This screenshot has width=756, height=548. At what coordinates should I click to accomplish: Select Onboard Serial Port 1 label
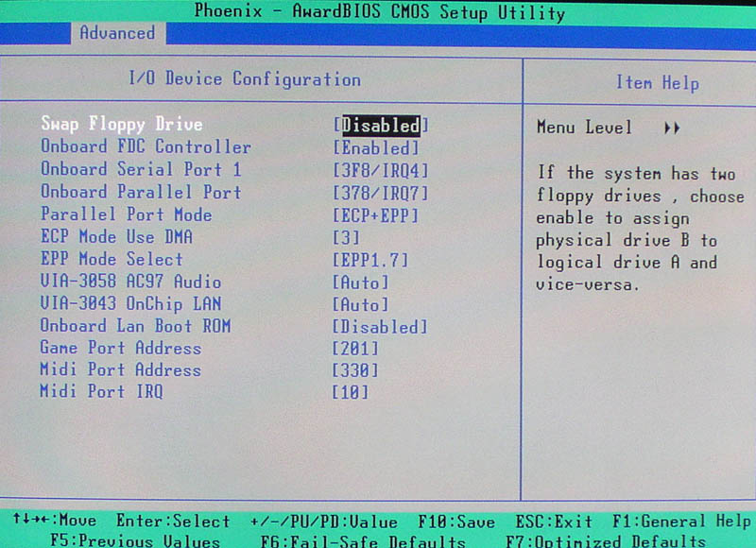tap(141, 169)
